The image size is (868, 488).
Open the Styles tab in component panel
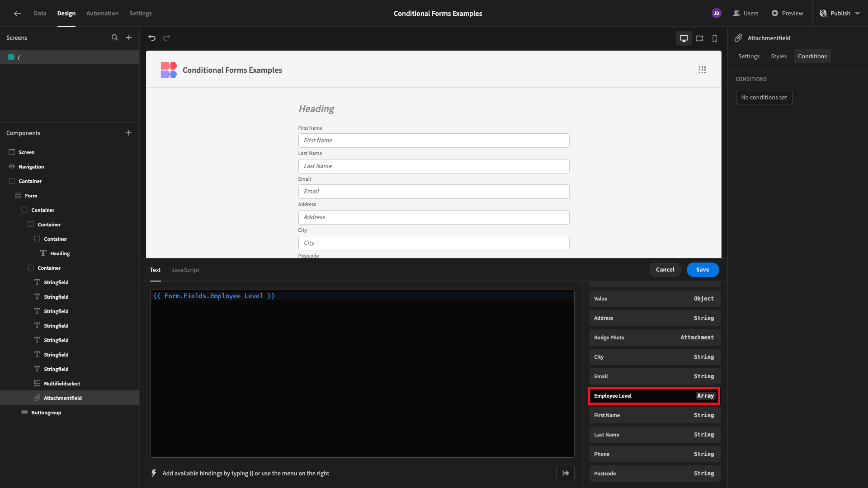click(x=778, y=56)
